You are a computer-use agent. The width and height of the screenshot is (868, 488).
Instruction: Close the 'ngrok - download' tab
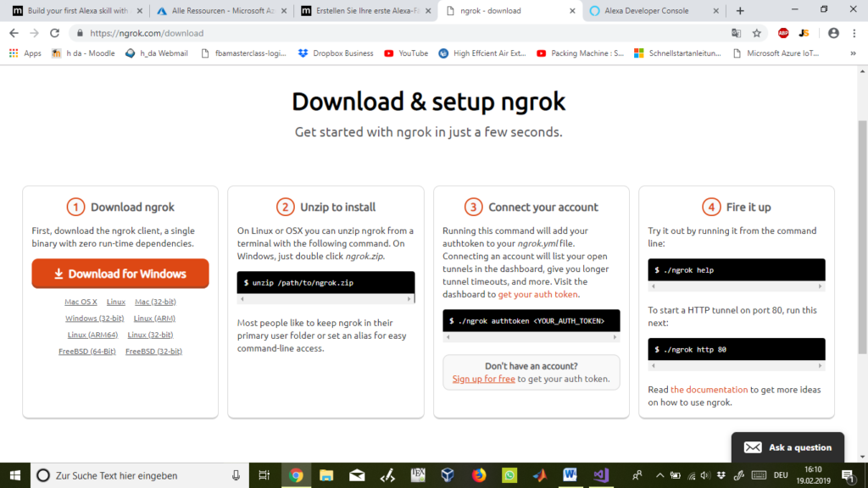tap(572, 10)
